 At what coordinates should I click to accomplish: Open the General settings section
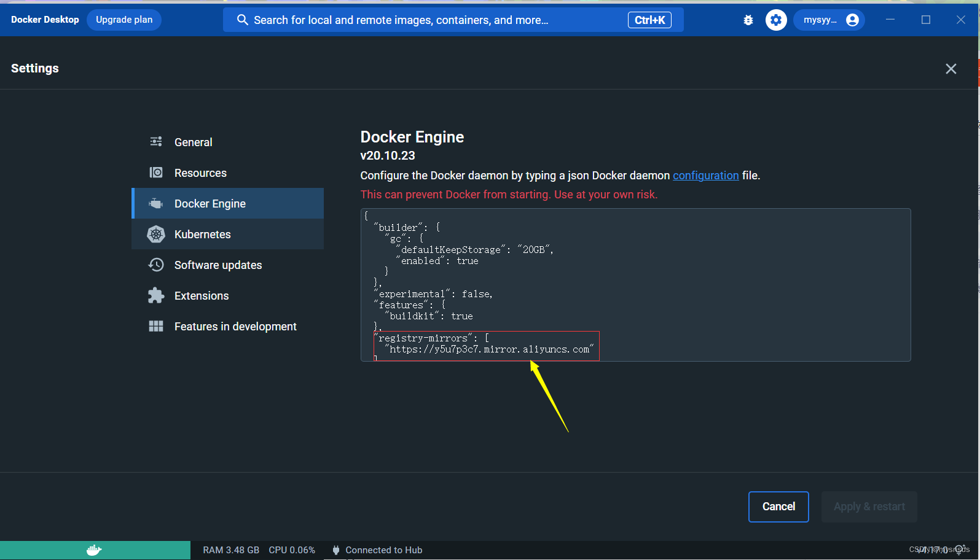(228, 142)
